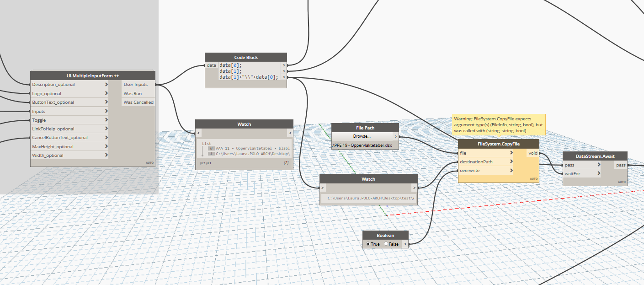Viewport: 644px width, 285px height.
Task: Select the Code Block node title bar
Action: click(246, 58)
